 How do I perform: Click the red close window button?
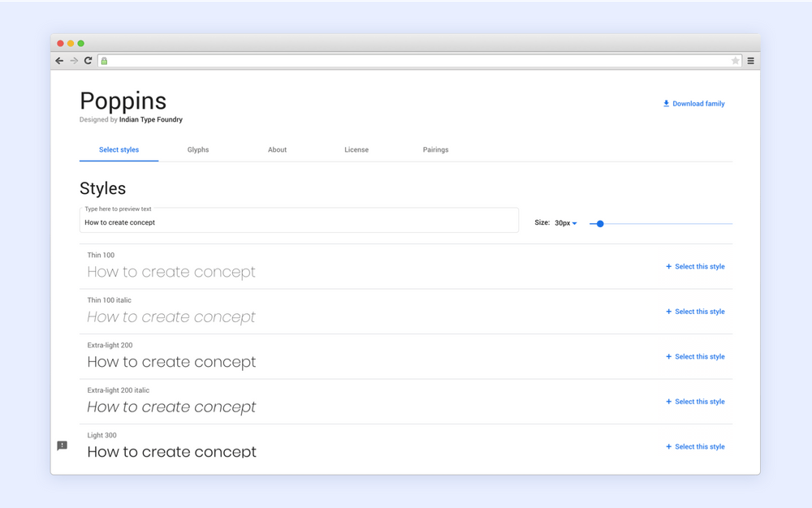tap(61, 44)
